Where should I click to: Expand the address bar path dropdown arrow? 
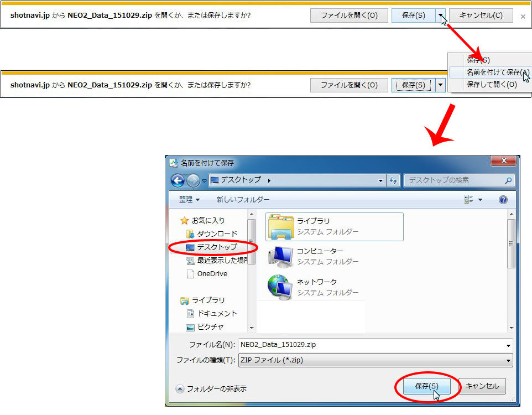coord(380,180)
